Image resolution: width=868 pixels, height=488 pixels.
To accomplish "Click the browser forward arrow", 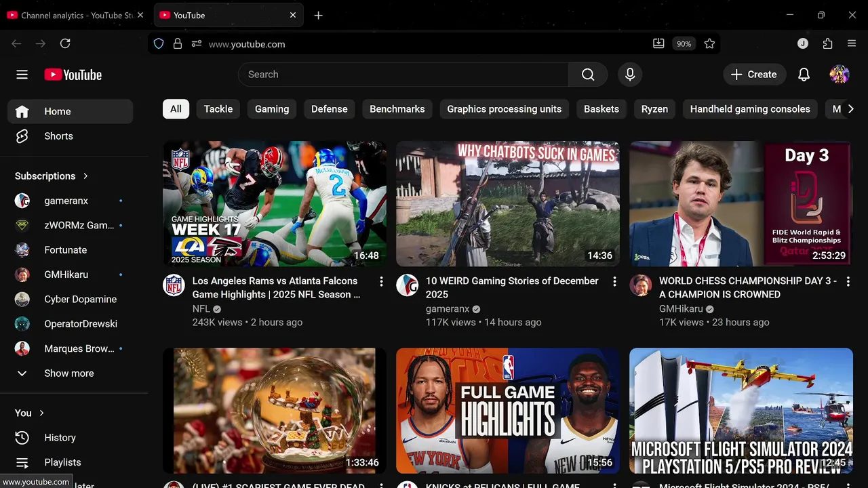I will (x=41, y=43).
